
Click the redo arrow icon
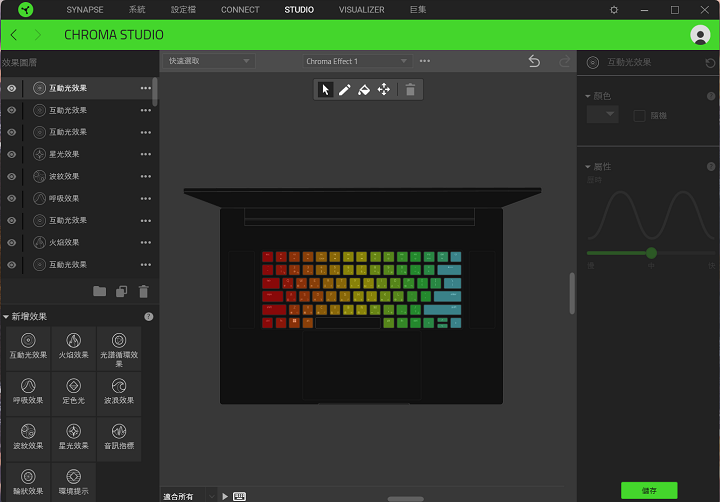click(564, 61)
